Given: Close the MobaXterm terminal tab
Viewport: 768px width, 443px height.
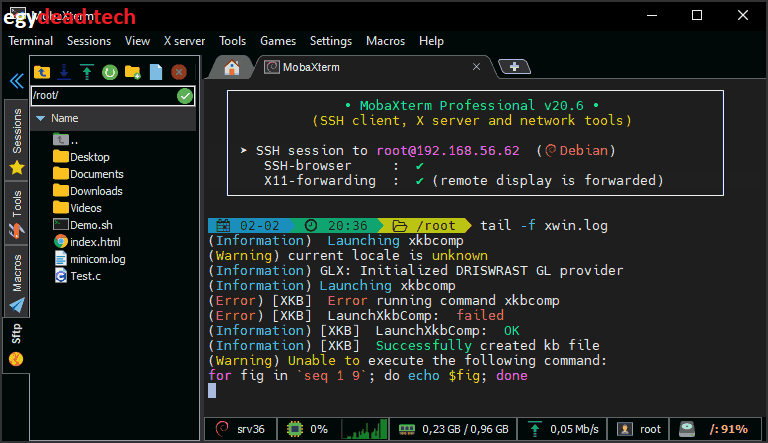Looking at the screenshot, I should [x=477, y=67].
